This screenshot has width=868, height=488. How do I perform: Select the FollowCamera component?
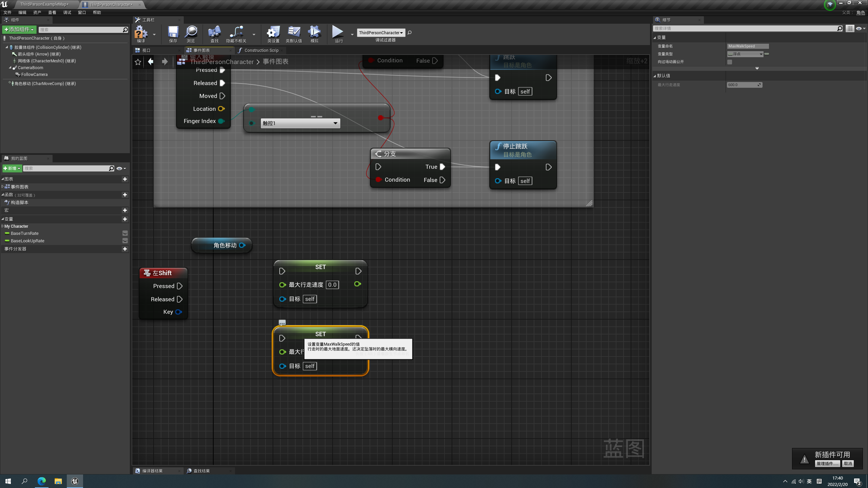(x=34, y=75)
